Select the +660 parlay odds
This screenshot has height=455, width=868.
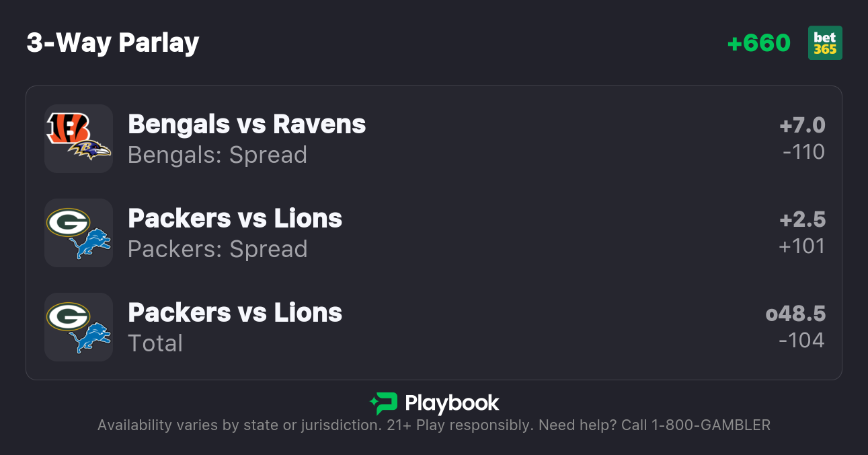[x=758, y=43]
